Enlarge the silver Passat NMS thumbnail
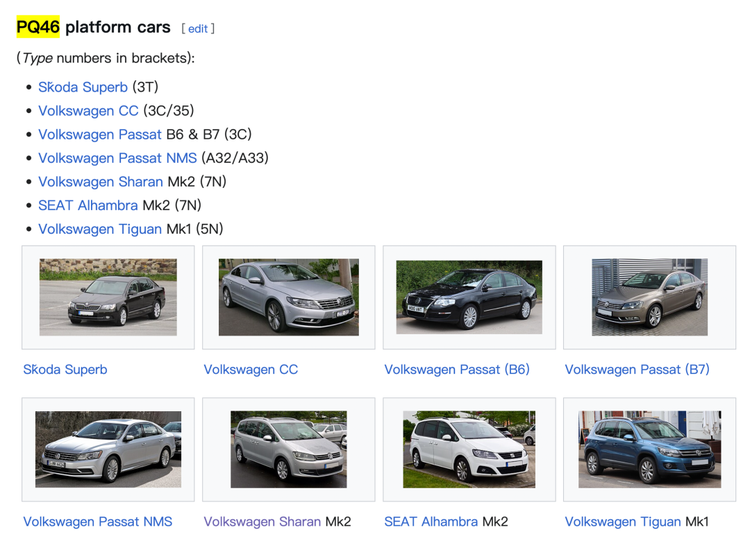The width and height of the screenshot is (750, 536). tap(108, 449)
